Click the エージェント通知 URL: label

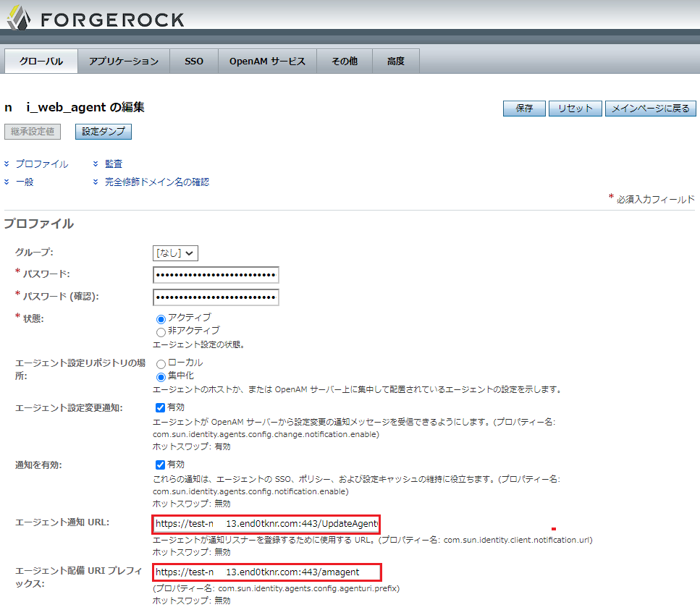tap(62, 522)
